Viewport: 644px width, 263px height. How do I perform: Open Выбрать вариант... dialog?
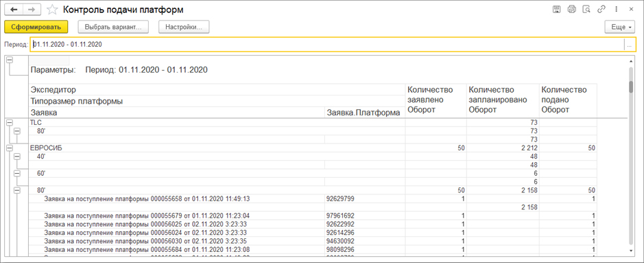tap(113, 27)
